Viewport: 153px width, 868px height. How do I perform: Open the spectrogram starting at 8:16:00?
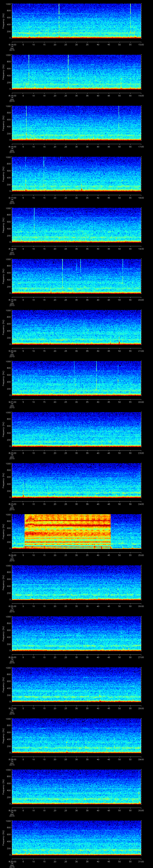click(76, 123)
